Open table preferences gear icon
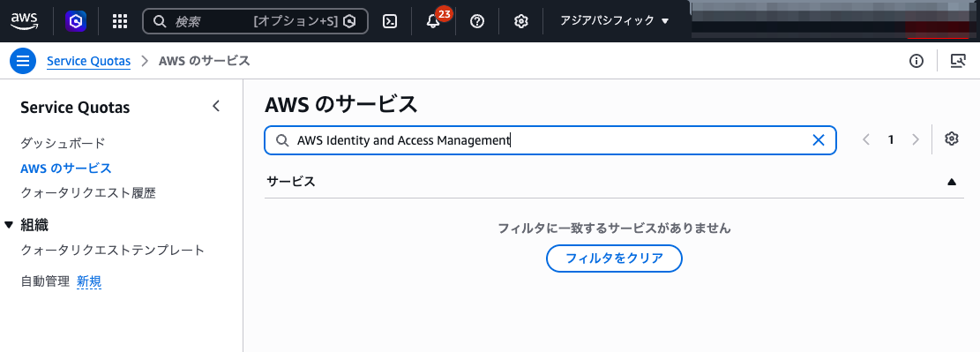This screenshot has height=352, width=980. tap(951, 139)
